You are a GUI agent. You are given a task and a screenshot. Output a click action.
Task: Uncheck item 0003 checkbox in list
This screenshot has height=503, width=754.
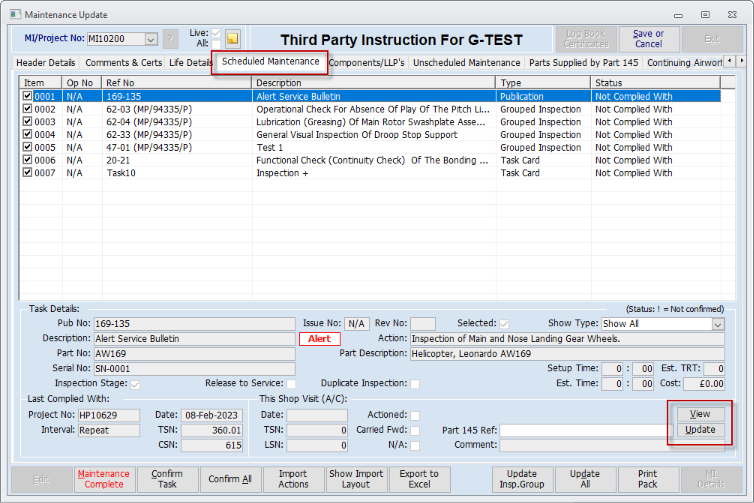click(x=28, y=122)
